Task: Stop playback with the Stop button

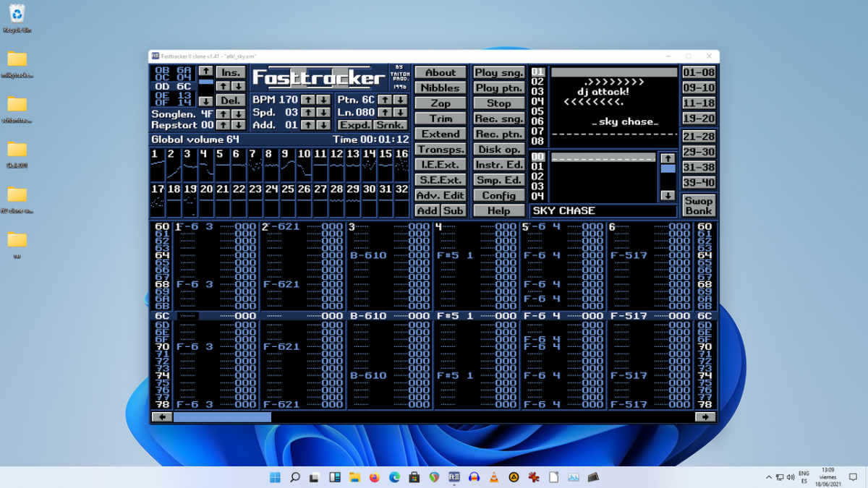Action: click(x=498, y=103)
